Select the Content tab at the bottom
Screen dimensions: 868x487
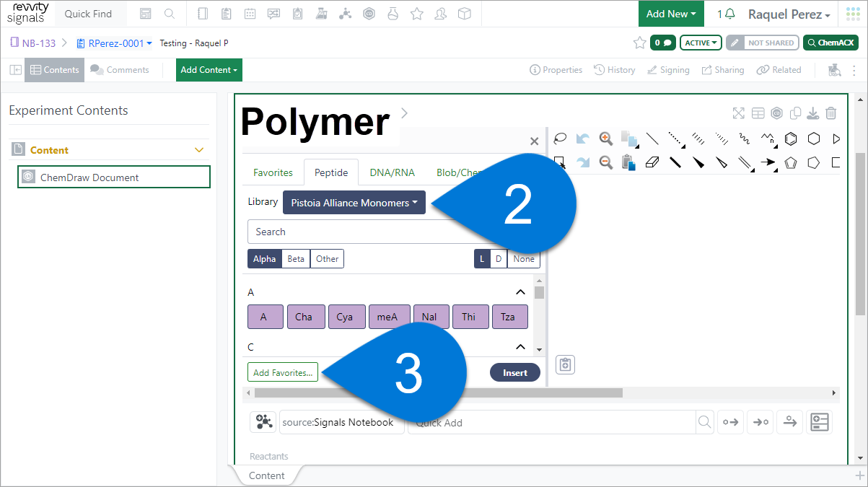click(x=266, y=475)
